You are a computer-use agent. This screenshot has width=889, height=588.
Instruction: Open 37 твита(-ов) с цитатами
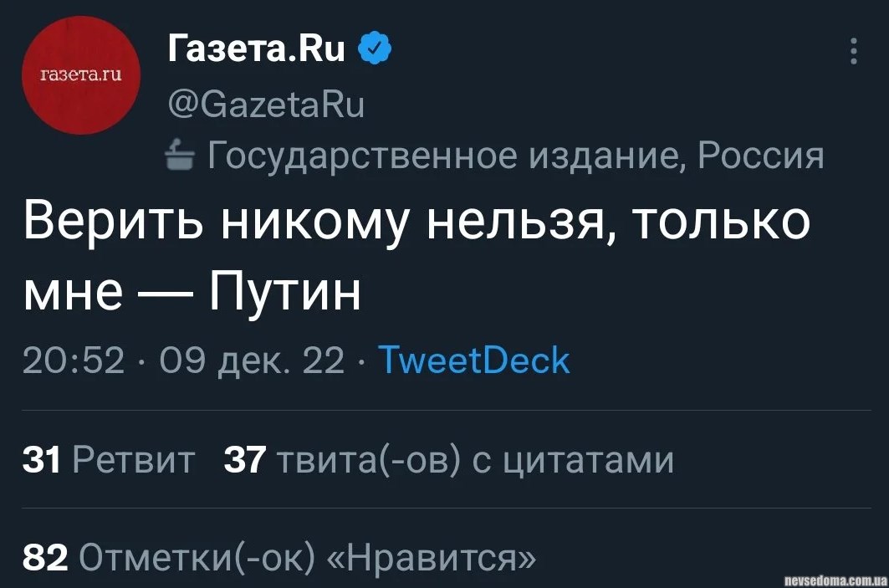coord(448,460)
